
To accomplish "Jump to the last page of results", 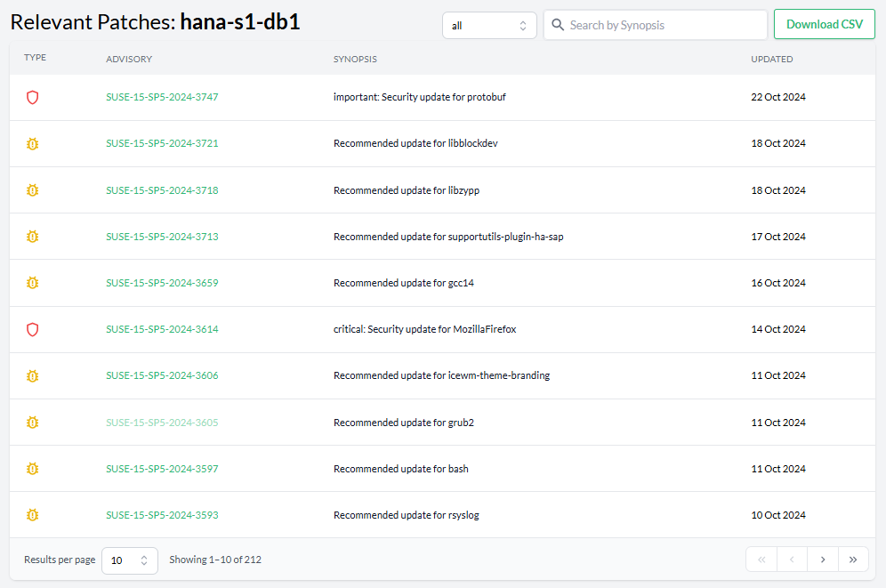I will pyautogui.click(x=853, y=560).
